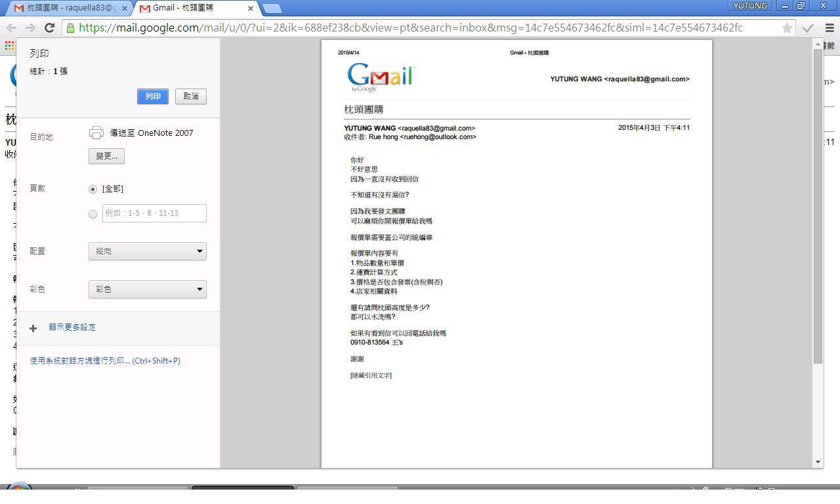Open the 使用系統對話方塊進行列印 link
Viewport: 840px width, 504px height.
(105, 361)
